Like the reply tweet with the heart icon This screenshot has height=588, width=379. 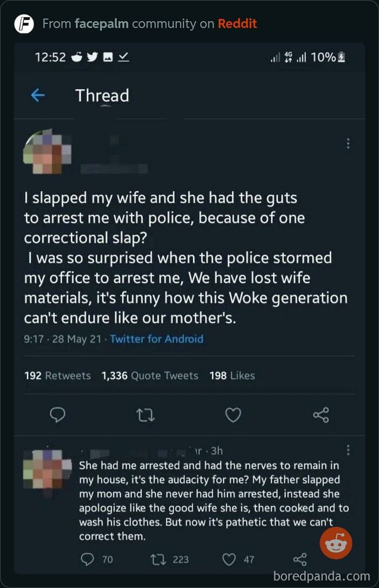[230, 558]
